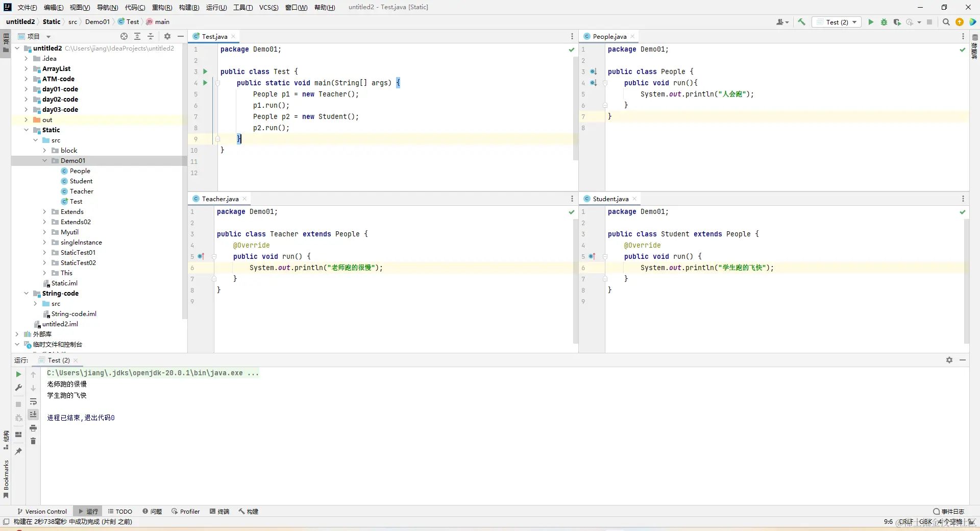
Task: Click the override gutter icon in Student.java
Action: tap(592, 256)
